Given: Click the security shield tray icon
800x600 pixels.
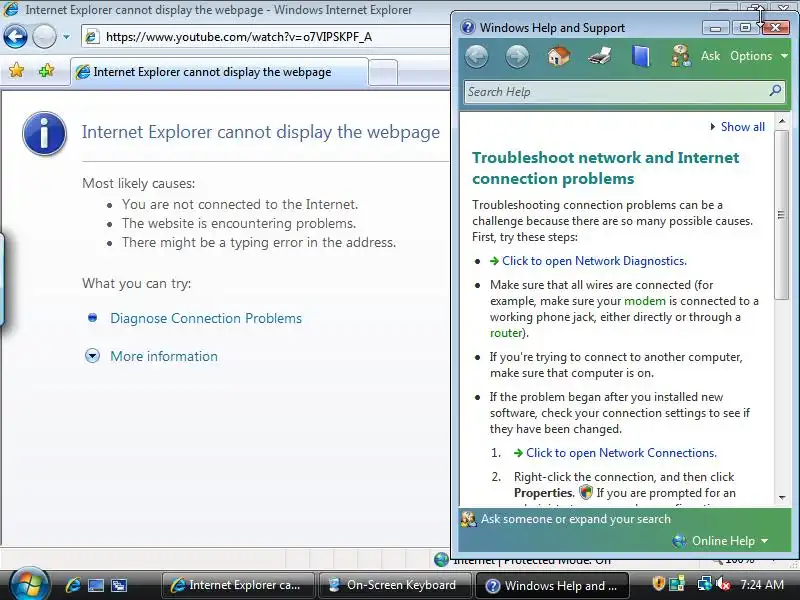Looking at the screenshot, I should click(x=658, y=584).
